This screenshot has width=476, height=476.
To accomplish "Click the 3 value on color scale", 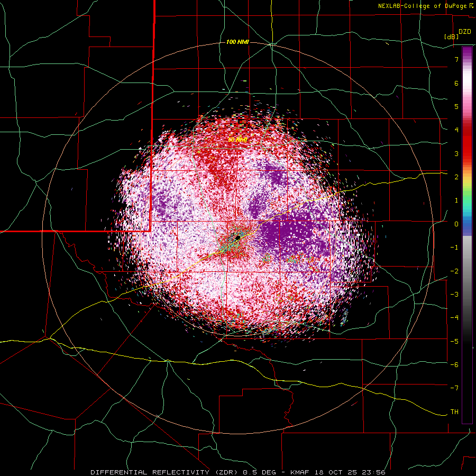I will click(x=456, y=153).
